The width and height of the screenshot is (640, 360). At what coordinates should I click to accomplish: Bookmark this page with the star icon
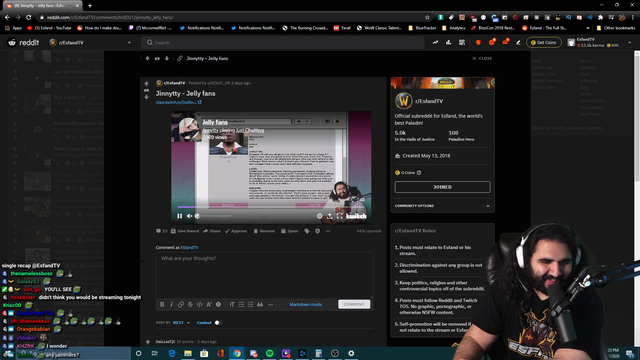[x=427, y=18]
